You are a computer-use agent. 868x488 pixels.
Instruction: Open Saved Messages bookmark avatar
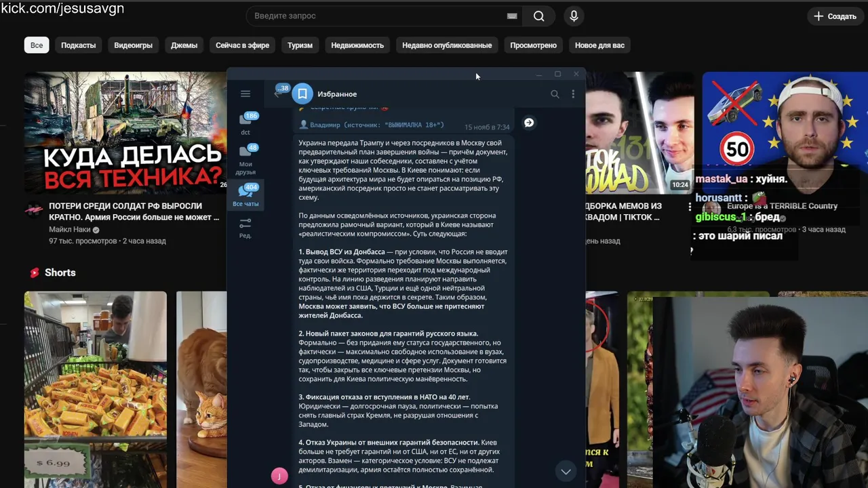302,94
